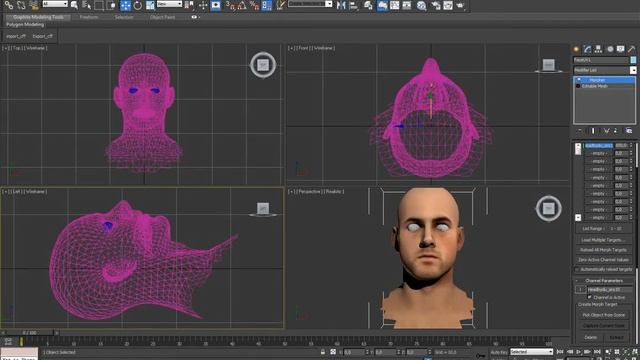Switch to the Selection ribbon tab
The image size is (640, 360).
tap(124, 17)
